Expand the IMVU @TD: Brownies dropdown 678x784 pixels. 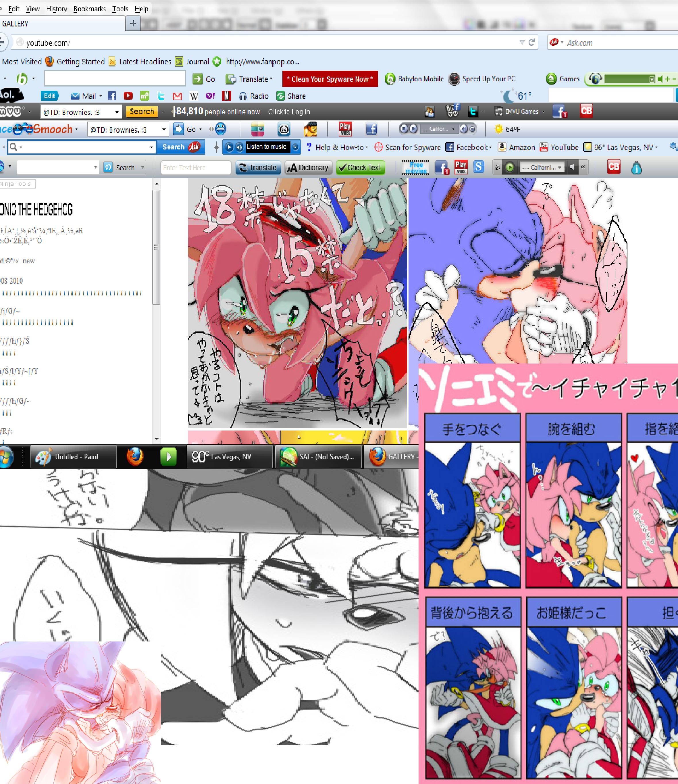click(x=117, y=112)
